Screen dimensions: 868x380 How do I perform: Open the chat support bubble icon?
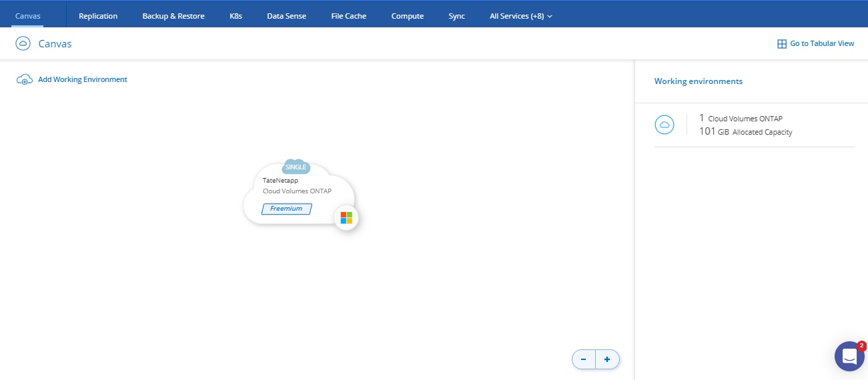pos(849,356)
